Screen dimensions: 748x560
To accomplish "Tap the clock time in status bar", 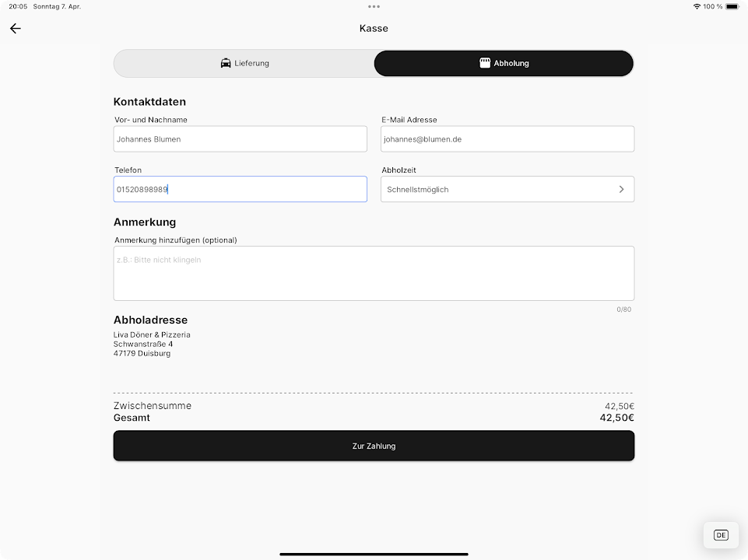I will pyautogui.click(x=18, y=6).
